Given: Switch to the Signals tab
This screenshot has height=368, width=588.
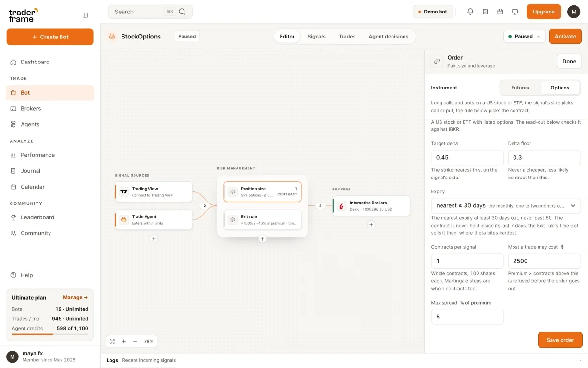Looking at the screenshot, I should [x=317, y=37].
